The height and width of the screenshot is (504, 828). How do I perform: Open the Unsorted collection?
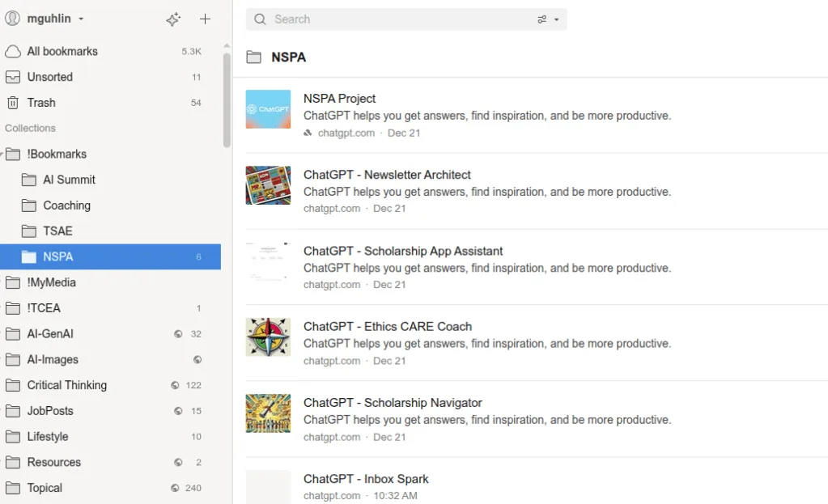coord(110,77)
